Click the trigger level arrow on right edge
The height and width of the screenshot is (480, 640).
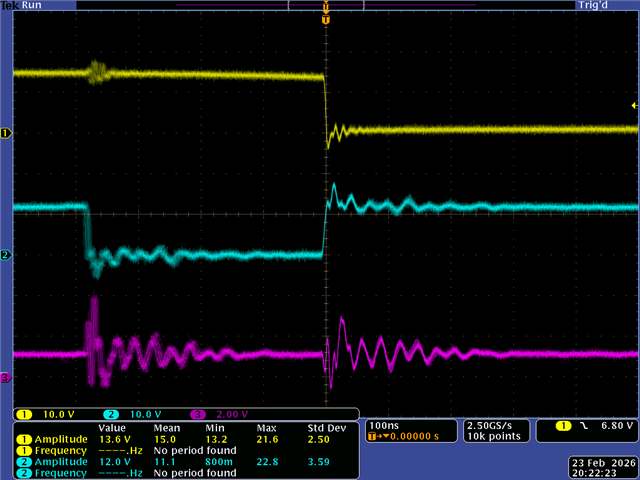click(635, 106)
